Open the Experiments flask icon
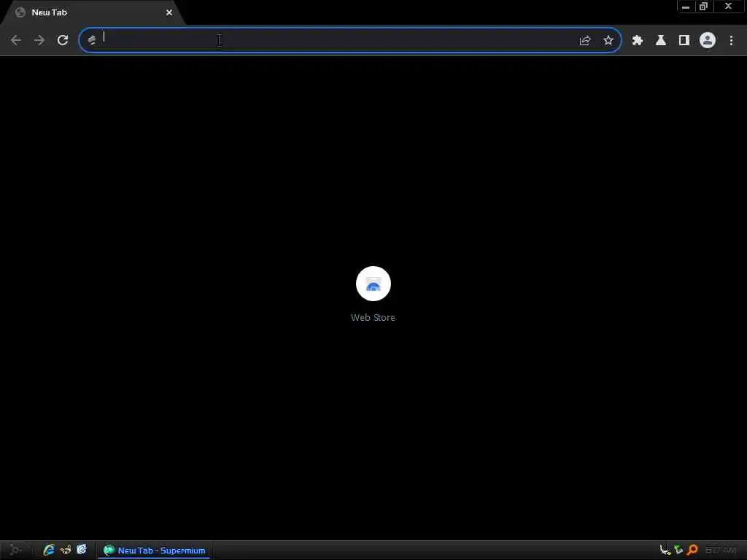 pyautogui.click(x=661, y=41)
